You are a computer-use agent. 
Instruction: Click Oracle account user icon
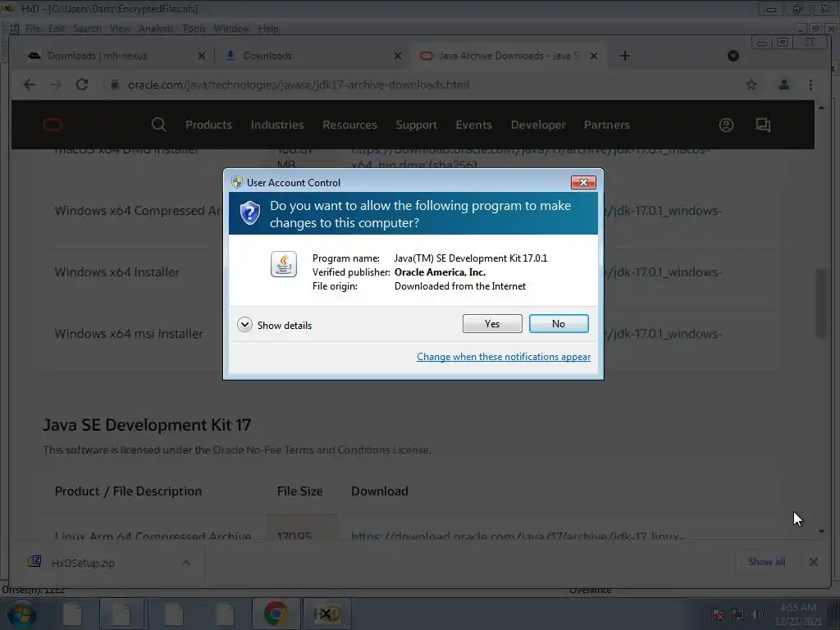726,126
